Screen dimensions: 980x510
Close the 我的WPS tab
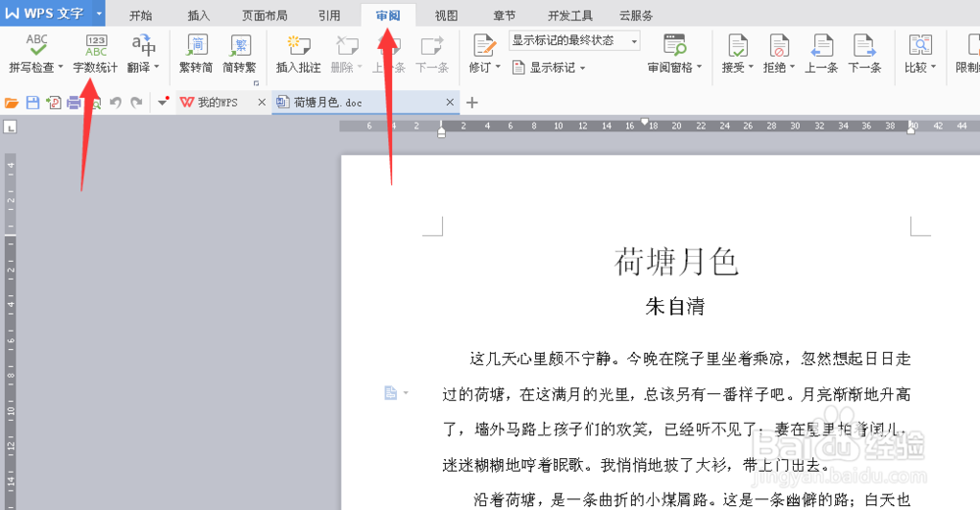click(x=262, y=103)
